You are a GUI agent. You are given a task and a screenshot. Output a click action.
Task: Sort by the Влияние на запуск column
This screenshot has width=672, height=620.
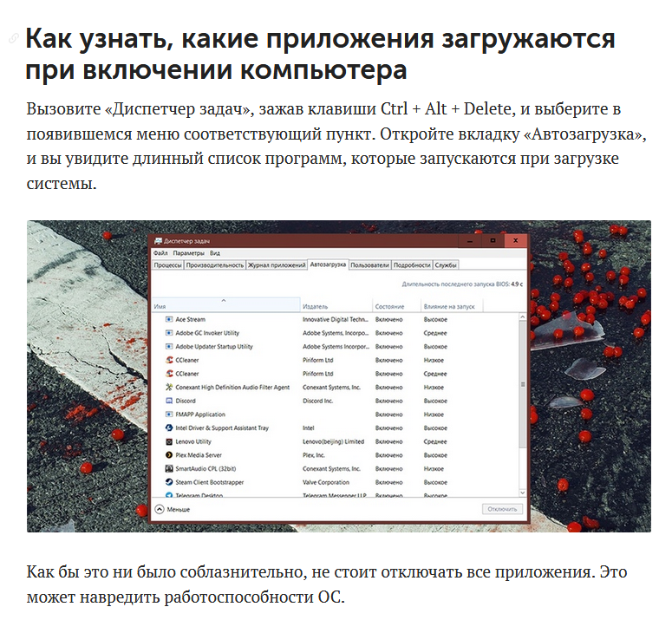pyautogui.click(x=449, y=307)
